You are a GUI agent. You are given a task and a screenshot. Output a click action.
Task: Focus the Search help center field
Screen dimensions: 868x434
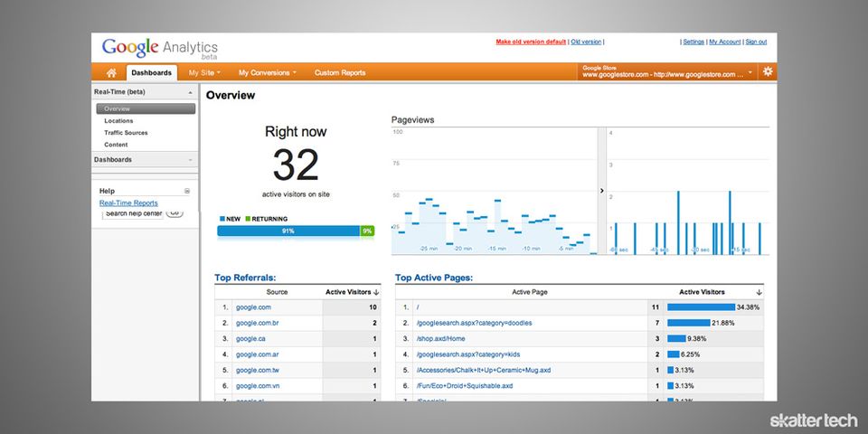tap(133, 213)
